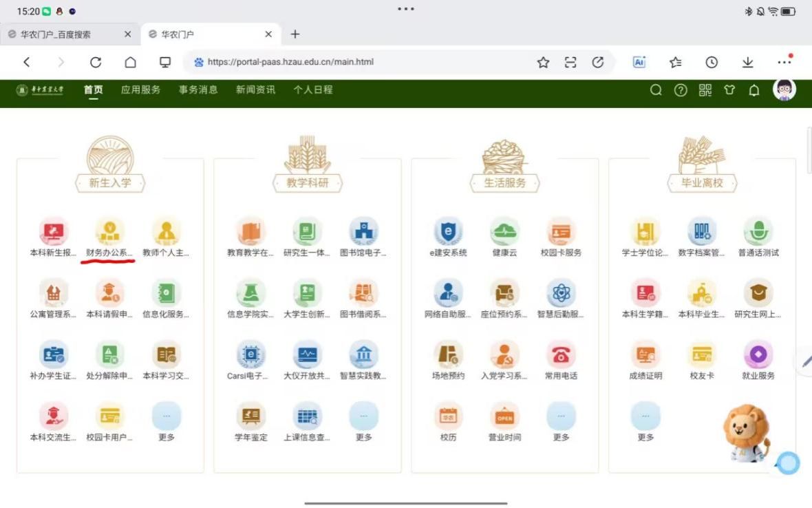The height and width of the screenshot is (508, 812).
Task: Open the 健康云 service icon
Action: click(504, 232)
